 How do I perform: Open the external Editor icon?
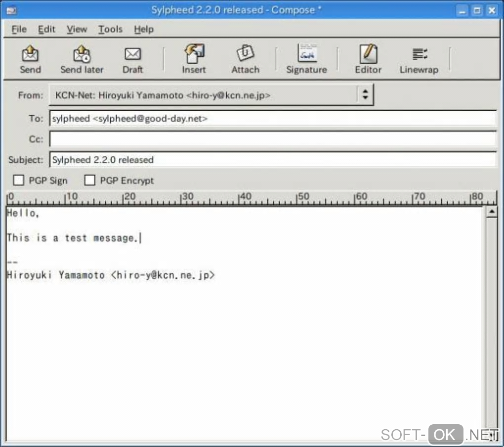point(368,54)
